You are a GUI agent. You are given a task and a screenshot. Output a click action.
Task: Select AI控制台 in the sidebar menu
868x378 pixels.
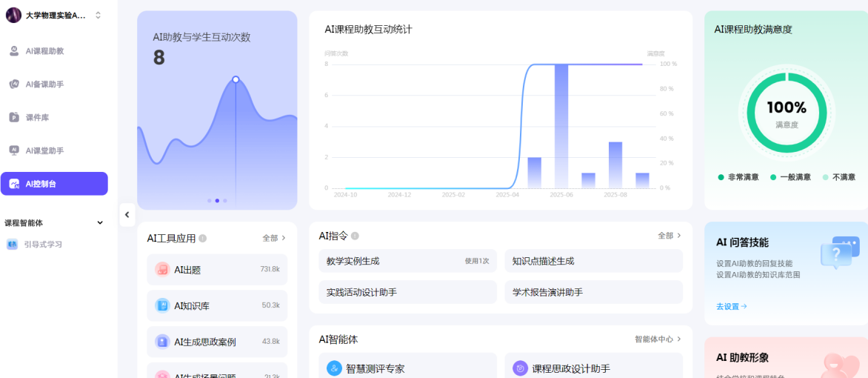54,184
